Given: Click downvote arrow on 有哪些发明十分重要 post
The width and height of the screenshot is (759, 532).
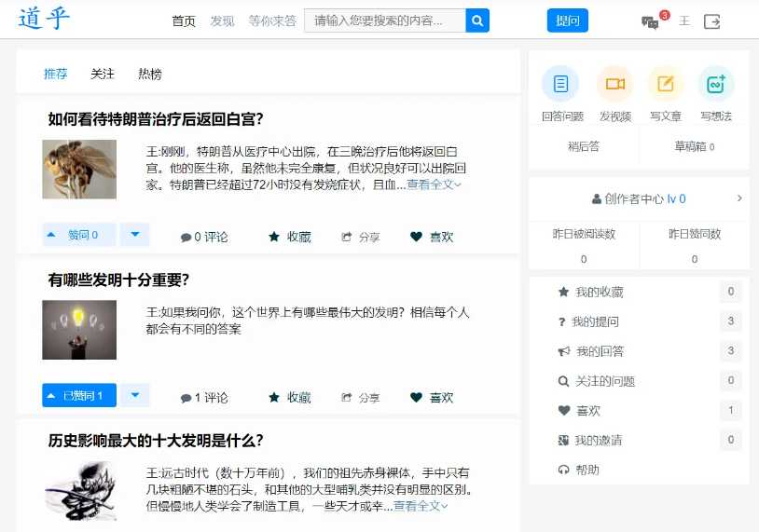Looking at the screenshot, I should click(135, 395).
